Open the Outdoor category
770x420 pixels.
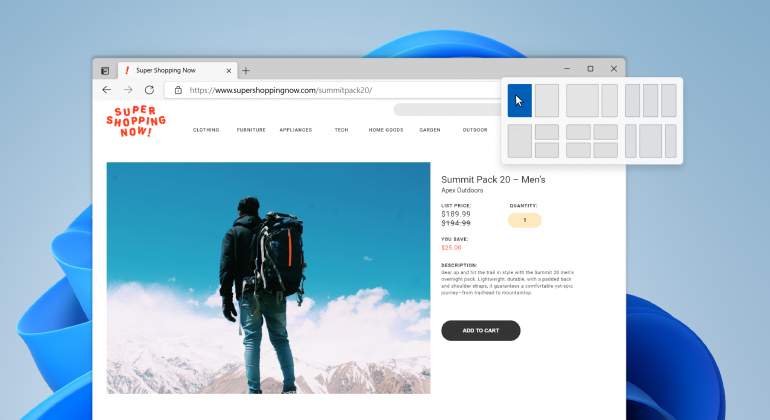click(475, 130)
